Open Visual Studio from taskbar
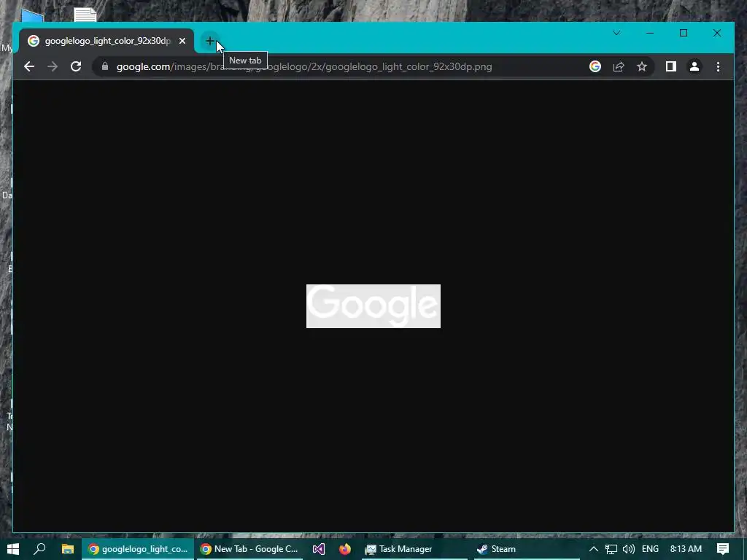 click(319, 549)
